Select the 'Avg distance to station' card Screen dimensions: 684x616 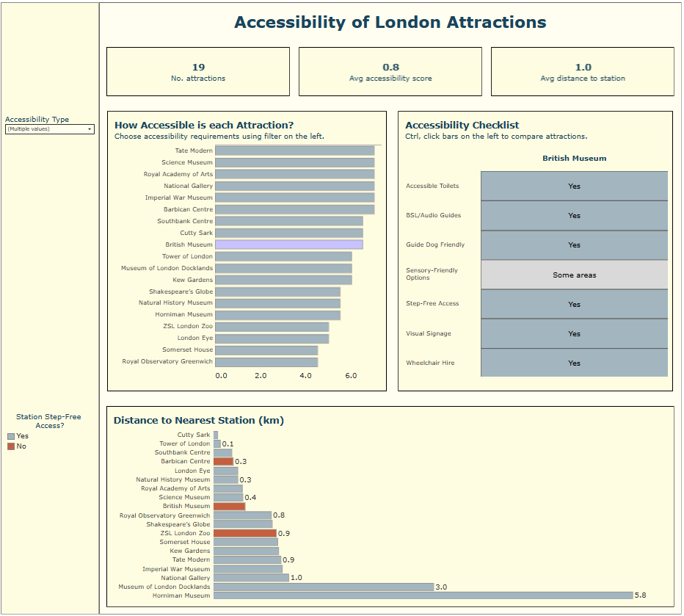tap(583, 72)
